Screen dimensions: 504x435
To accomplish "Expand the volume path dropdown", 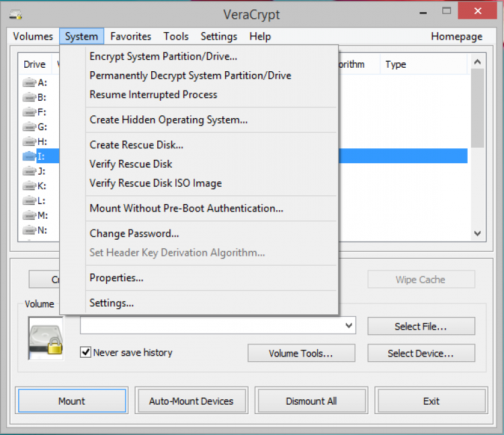I will tap(349, 326).
